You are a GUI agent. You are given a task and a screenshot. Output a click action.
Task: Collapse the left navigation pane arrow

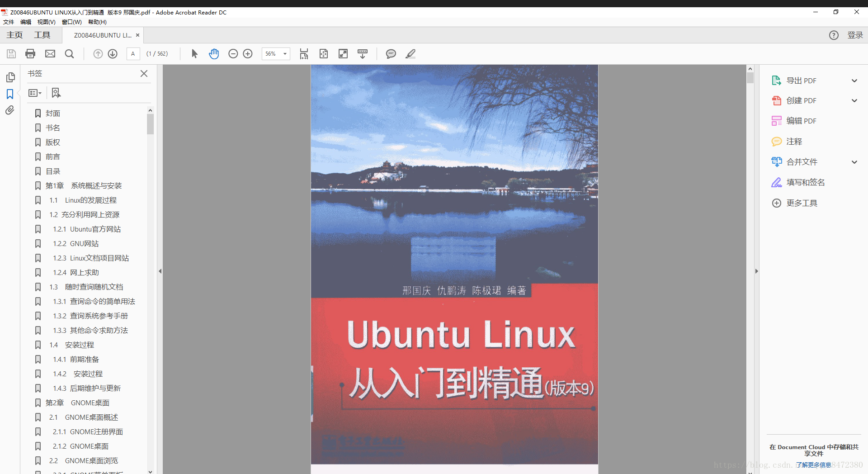click(160, 271)
